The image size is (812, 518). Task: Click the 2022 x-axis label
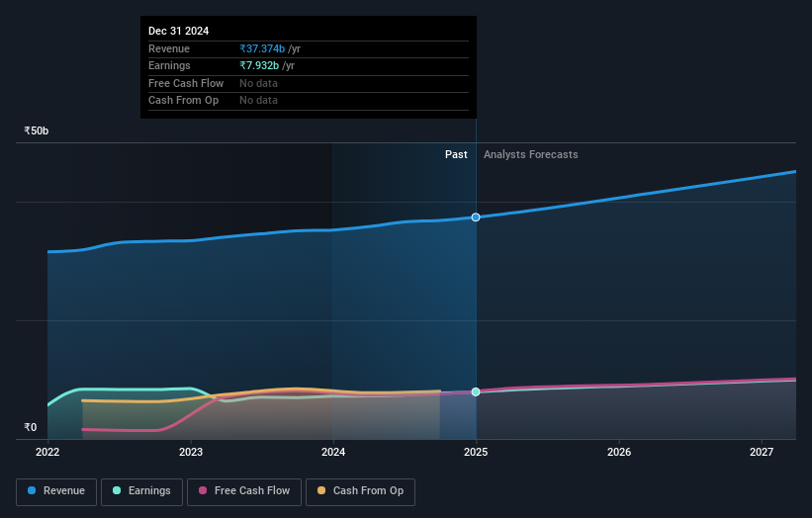pos(47,453)
